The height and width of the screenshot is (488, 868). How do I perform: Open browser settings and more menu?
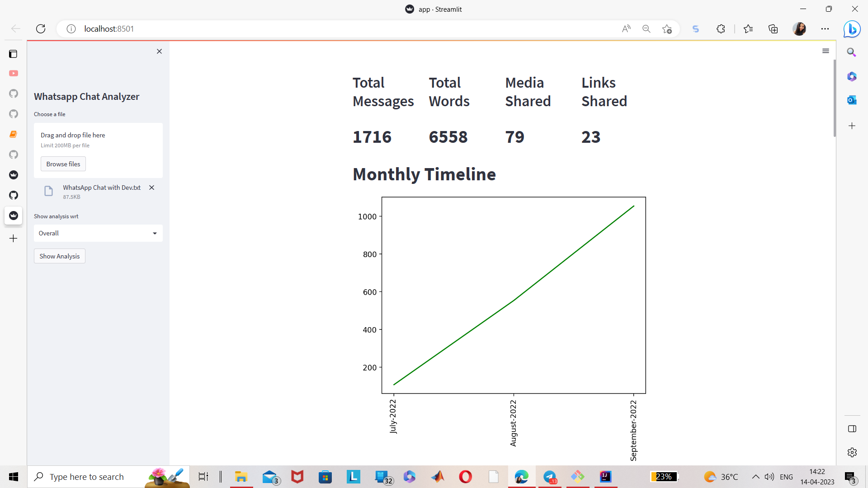coord(825,29)
